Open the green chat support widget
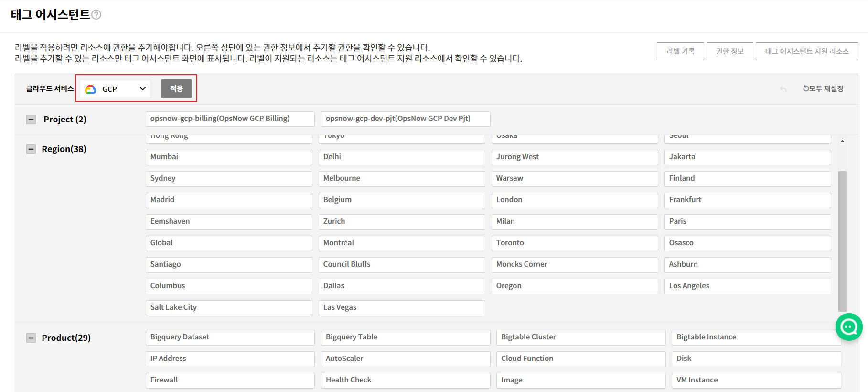Screen dimensions: 868x392 click(848, 327)
